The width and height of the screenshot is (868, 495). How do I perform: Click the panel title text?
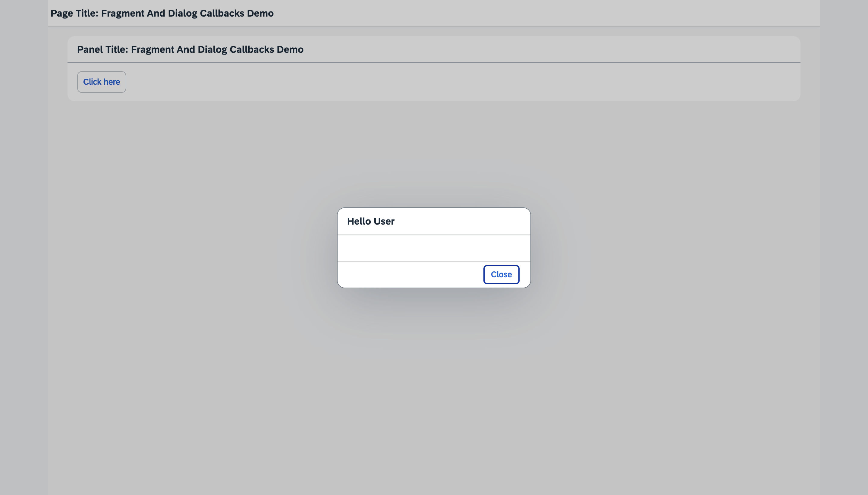190,50
